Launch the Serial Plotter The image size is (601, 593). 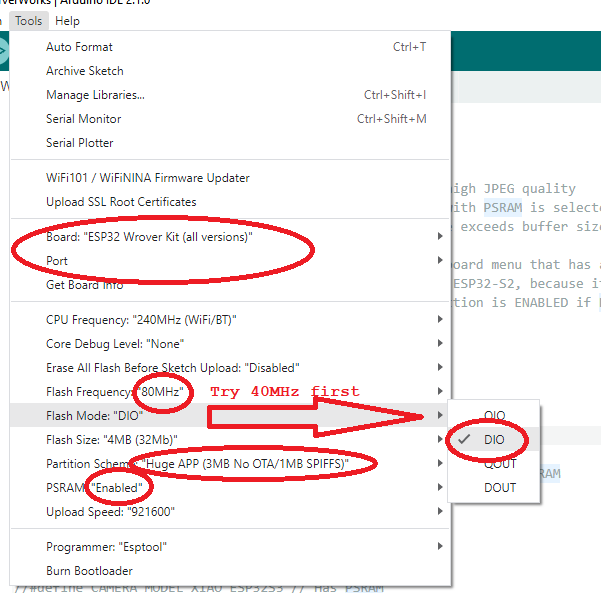(x=230, y=143)
